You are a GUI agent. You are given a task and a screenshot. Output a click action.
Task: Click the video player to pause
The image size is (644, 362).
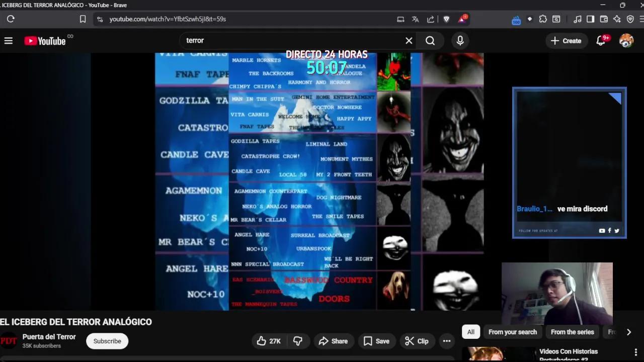(319, 181)
